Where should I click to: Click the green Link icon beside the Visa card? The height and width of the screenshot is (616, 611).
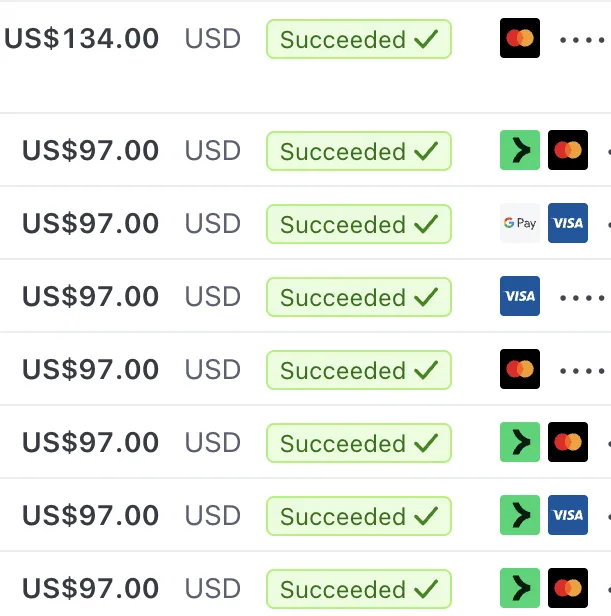519,515
